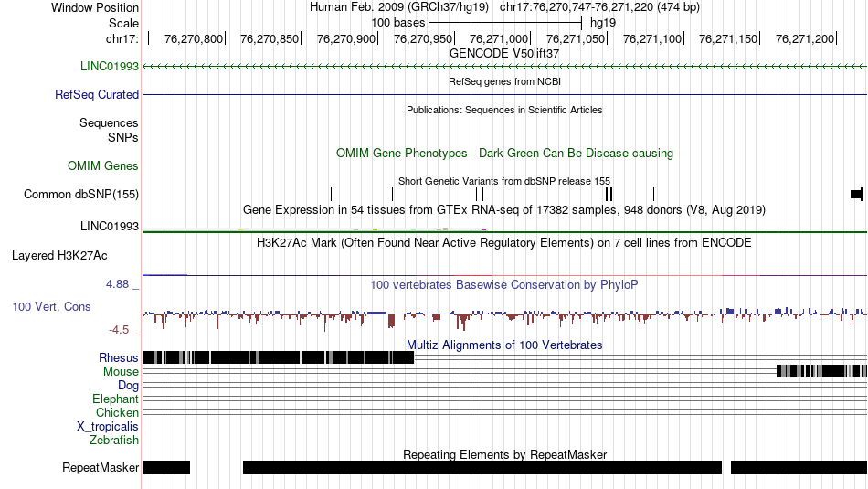Click Multiz Alignments of 100 Vertebrates title

pyautogui.click(x=504, y=345)
